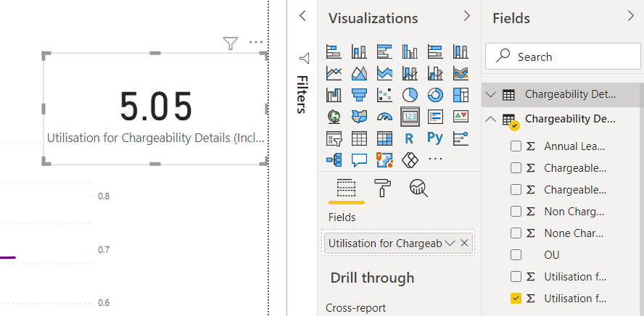Image resolution: width=644 pixels, height=316 pixels.
Task: Switch to the Fields well tab
Action: point(346,188)
